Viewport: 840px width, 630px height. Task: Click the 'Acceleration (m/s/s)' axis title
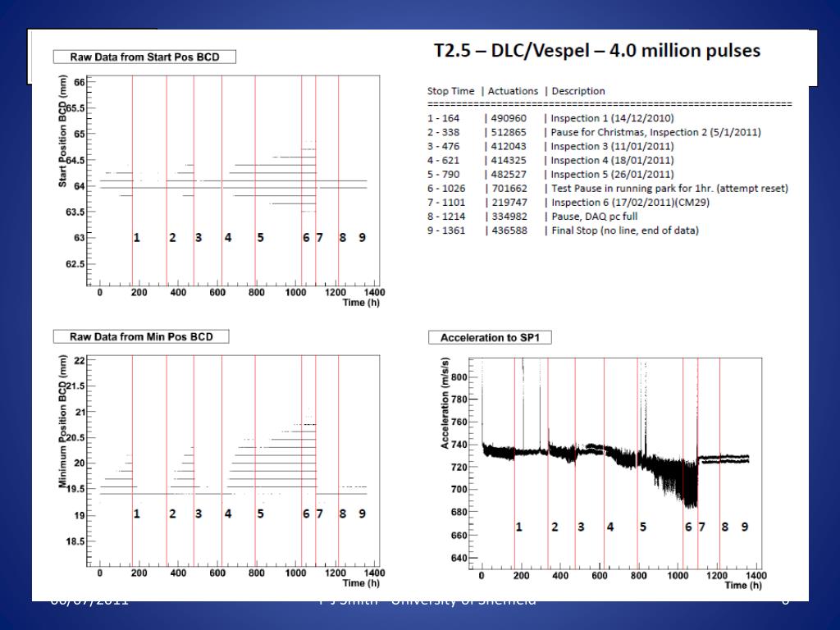coord(445,403)
